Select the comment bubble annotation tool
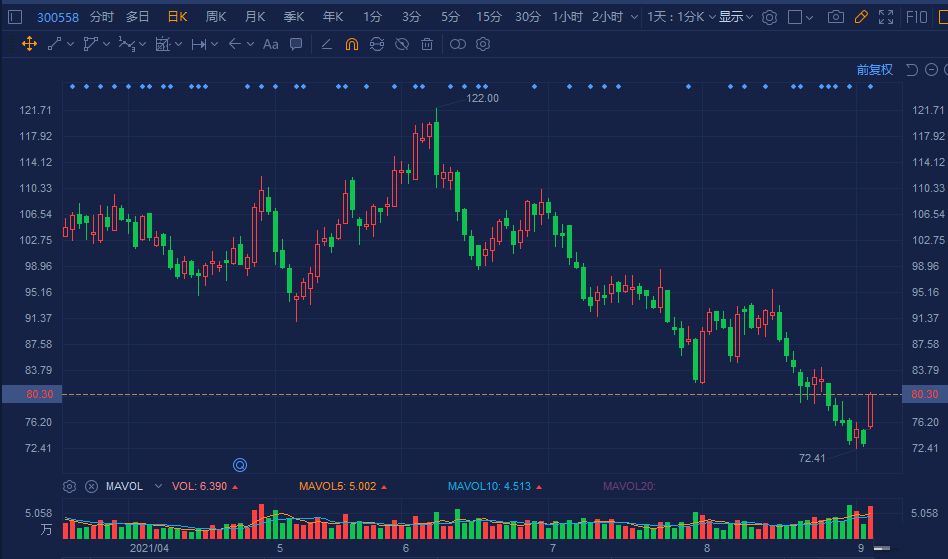The image size is (948, 559). (296, 44)
